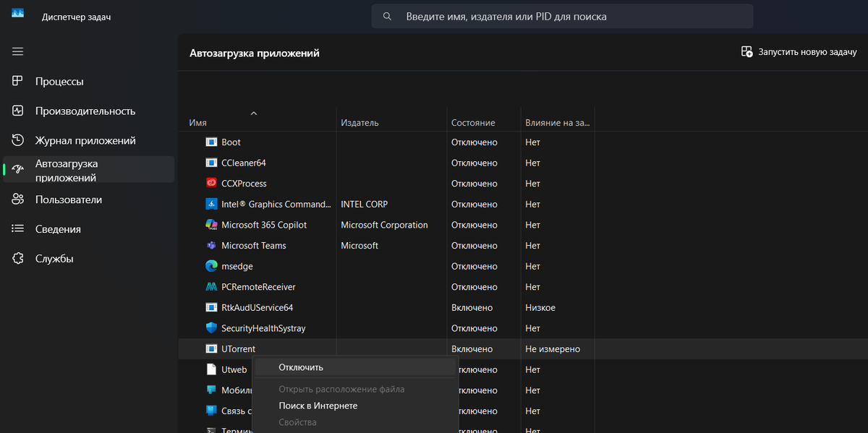Image resolution: width=868 pixels, height=433 pixels.
Task: Click the SecurityHealthSystray shield icon
Action: (211, 328)
